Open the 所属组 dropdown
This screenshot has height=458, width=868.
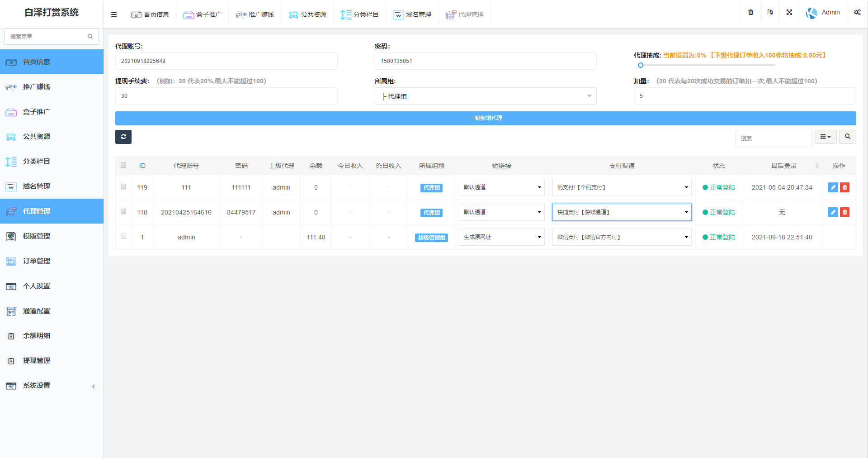[485, 96]
